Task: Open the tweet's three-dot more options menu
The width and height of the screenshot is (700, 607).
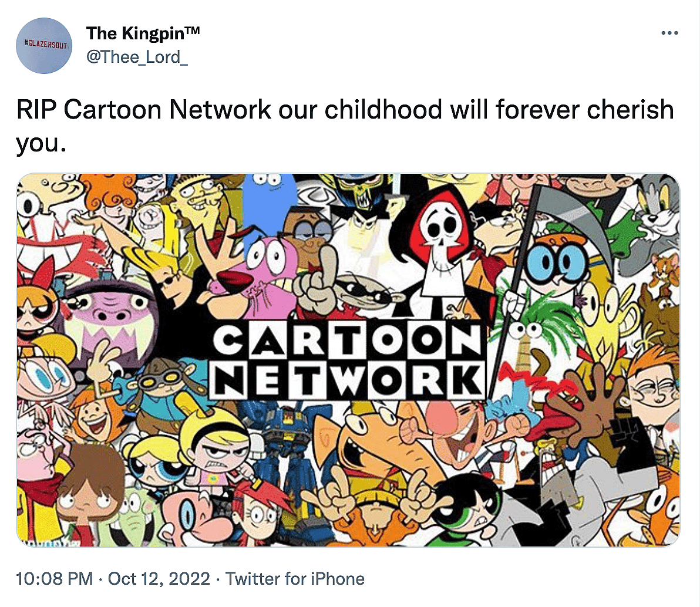Action: pos(669,33)
